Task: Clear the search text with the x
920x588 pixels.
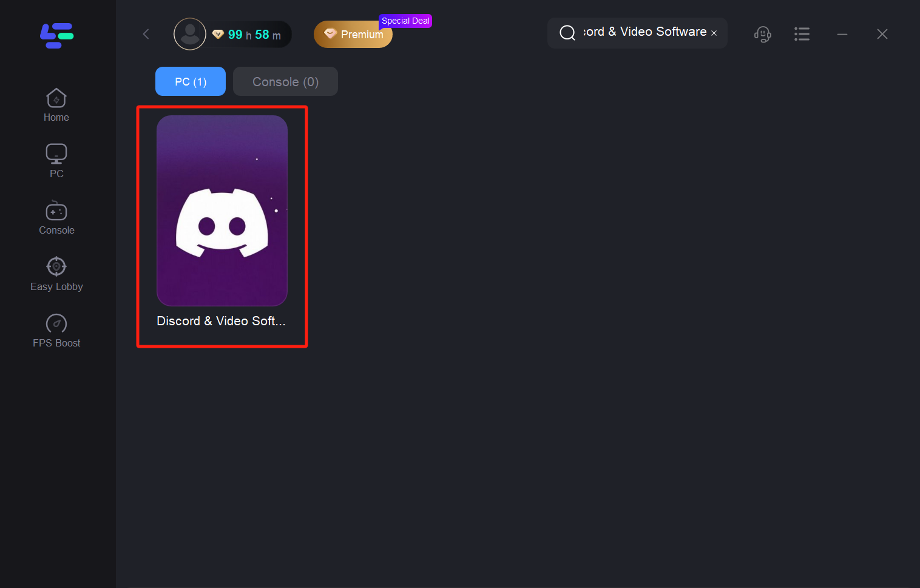Action: coord(714,33)
